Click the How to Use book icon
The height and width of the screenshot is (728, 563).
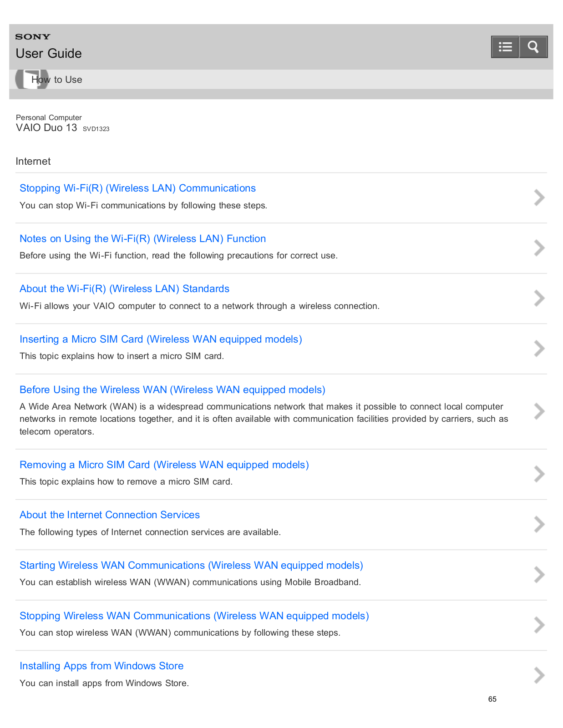(x=31, y=79)
